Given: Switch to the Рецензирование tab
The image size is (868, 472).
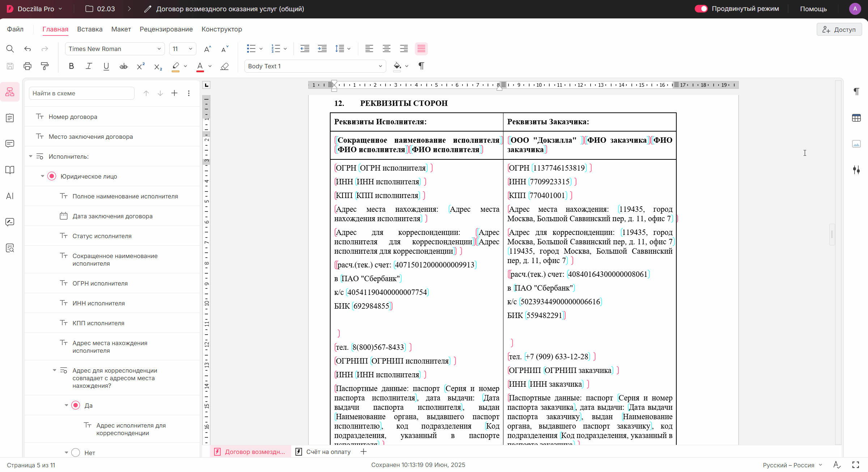Looking at the screenshot, I should pyautogui.click(x=166, y=29).
